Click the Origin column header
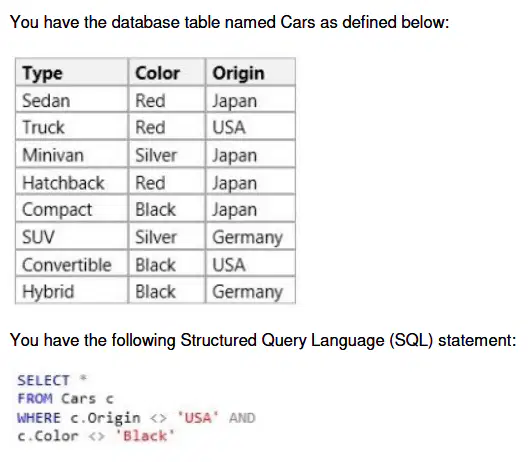Image resolution: width=528 pixels, height=462 pixels. (x=251, y=72)
